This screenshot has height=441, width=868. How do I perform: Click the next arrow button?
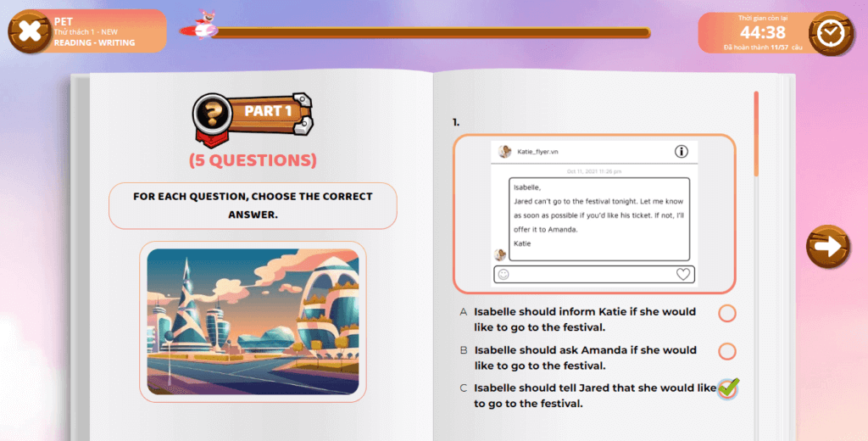pyautogui.click(x=826, y=247)
